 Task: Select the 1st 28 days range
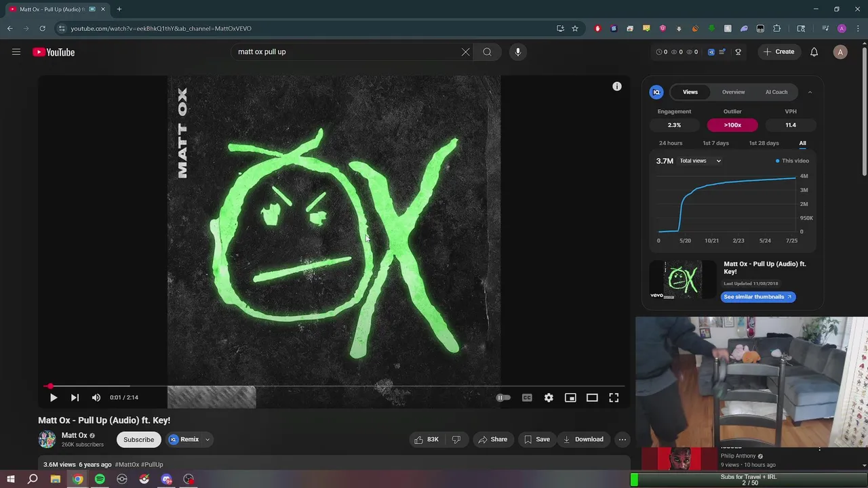pos(764,143)
